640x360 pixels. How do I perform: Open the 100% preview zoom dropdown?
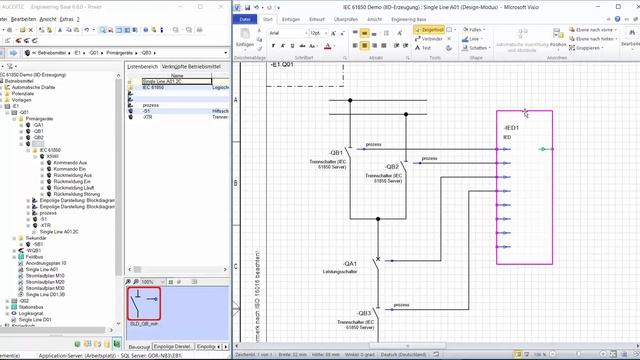[162, 282]
